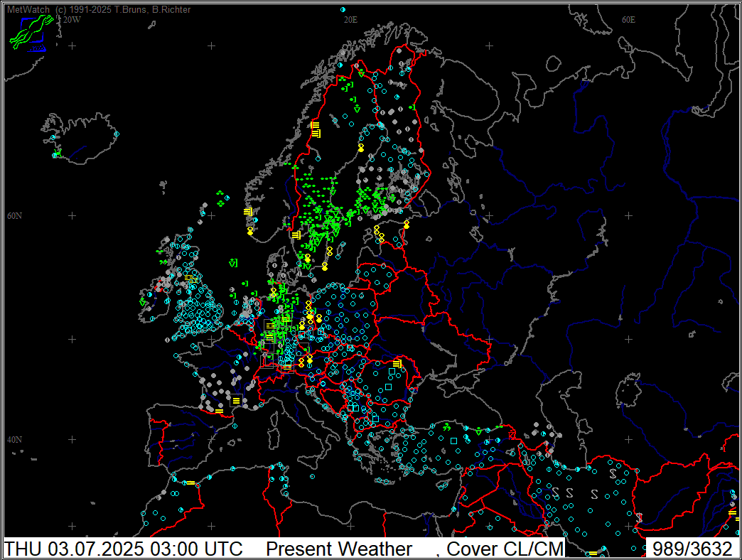This screenshot has width=742, height=560.
Task: Select the yellow fog symbol in northern Romania
Action: [397, 364]
